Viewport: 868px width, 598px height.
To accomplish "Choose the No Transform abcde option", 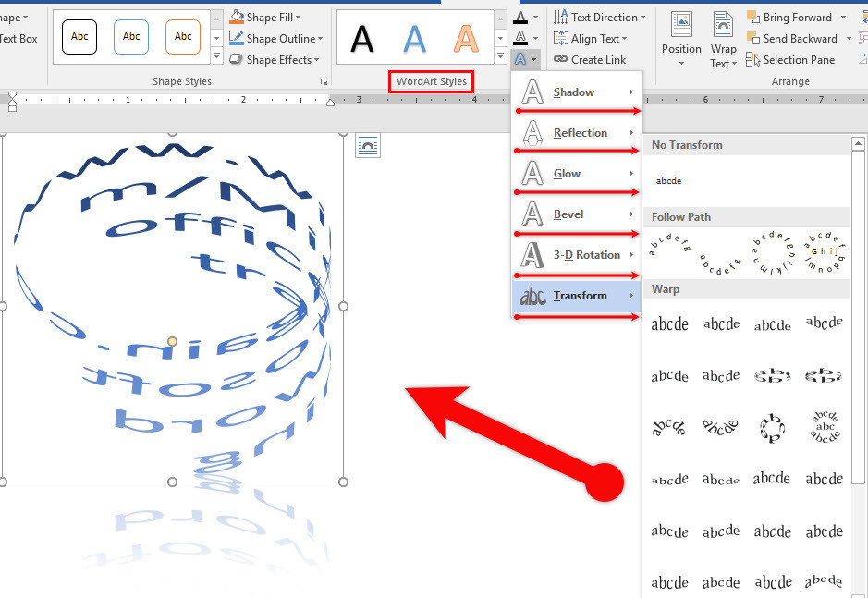I will coord(668,181).
